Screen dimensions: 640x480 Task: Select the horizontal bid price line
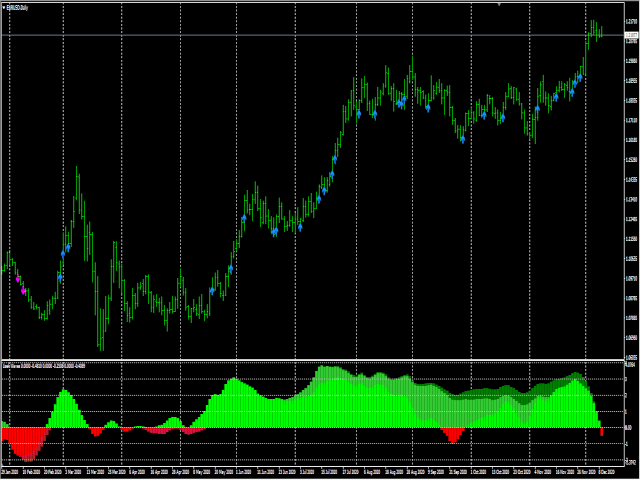(313, 36)
